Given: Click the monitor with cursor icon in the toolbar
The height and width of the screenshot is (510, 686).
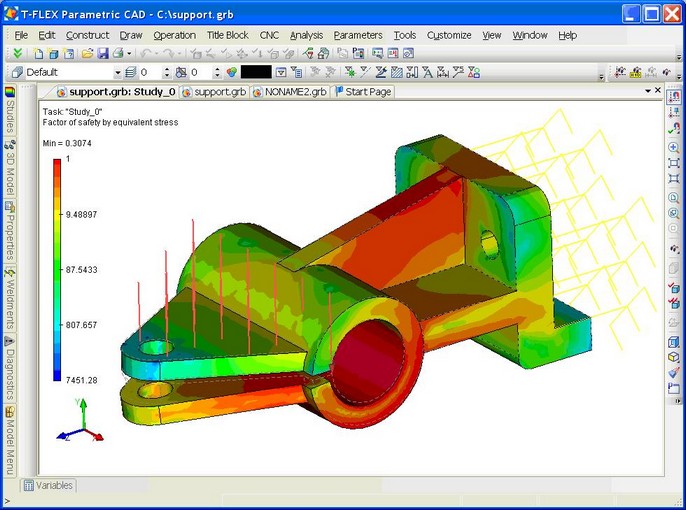Looking at the screenshot, I should click(377, 53).
